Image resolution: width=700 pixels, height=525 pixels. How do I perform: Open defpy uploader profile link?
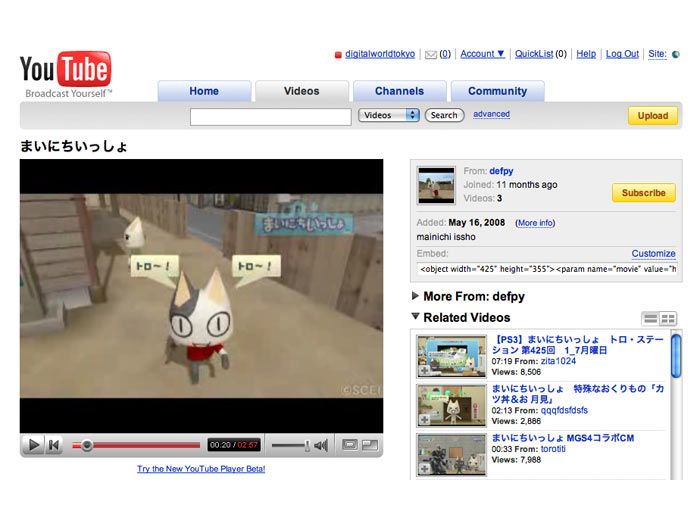(501, 171)
